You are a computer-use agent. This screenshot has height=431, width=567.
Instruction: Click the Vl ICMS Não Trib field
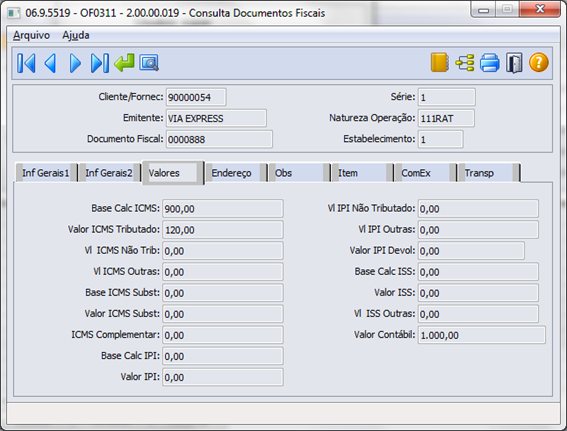223,251
